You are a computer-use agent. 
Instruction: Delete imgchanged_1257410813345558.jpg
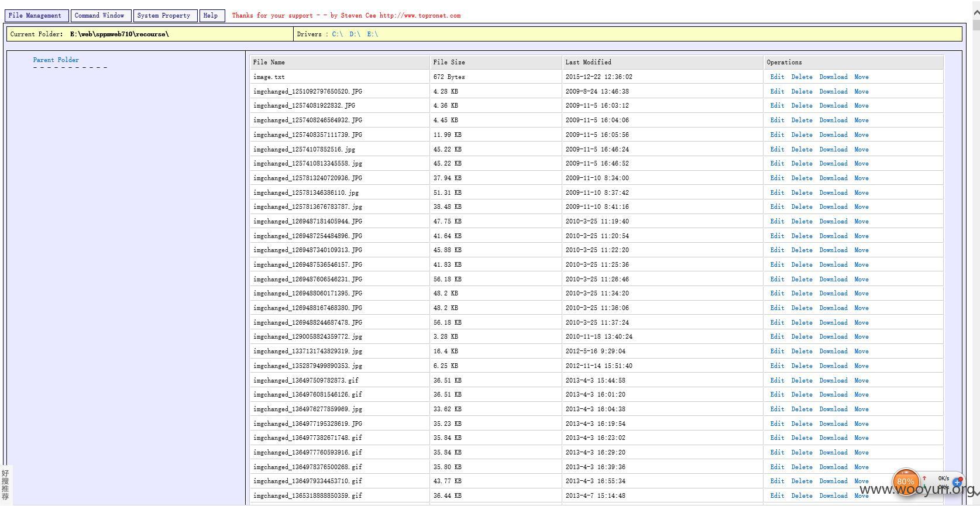tap(802, 163)
